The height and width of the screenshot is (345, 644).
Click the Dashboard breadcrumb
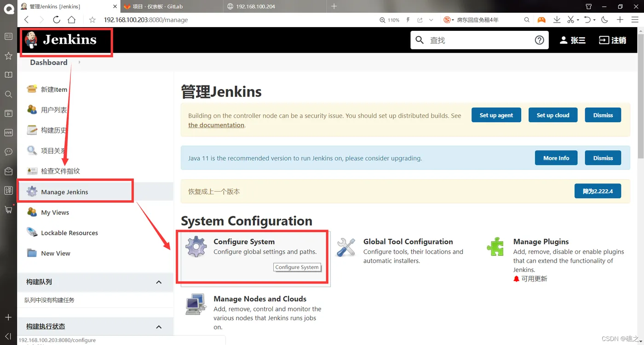(x=49, y=62)
